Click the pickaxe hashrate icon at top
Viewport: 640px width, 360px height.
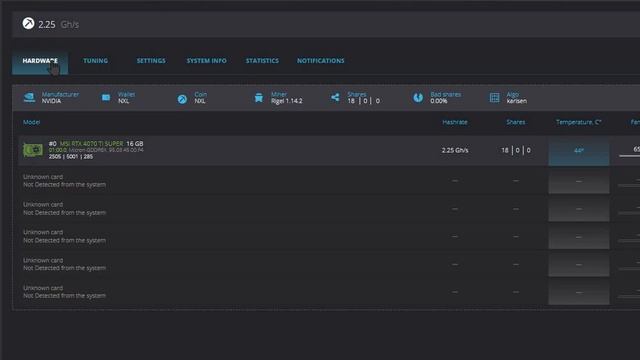28,24
